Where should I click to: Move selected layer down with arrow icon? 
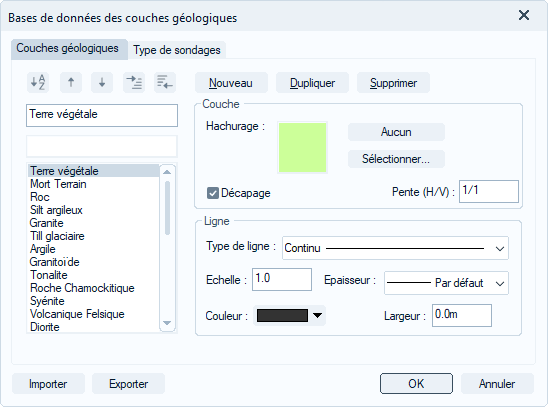[102, 83]
